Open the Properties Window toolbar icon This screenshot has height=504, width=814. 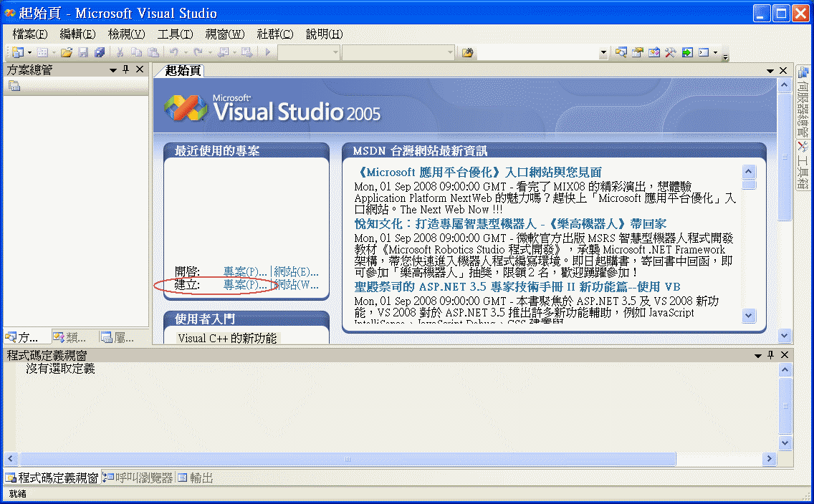tap(638, 52)
